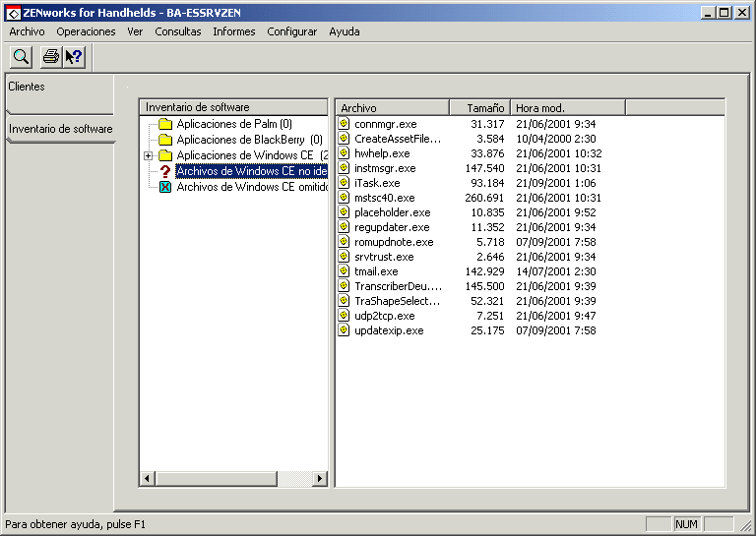Select Aplicaciones de BlackBerry (0) tree item
Viewport: 756px width, 536px height.
pyautogui.click(x=250, y=140)
